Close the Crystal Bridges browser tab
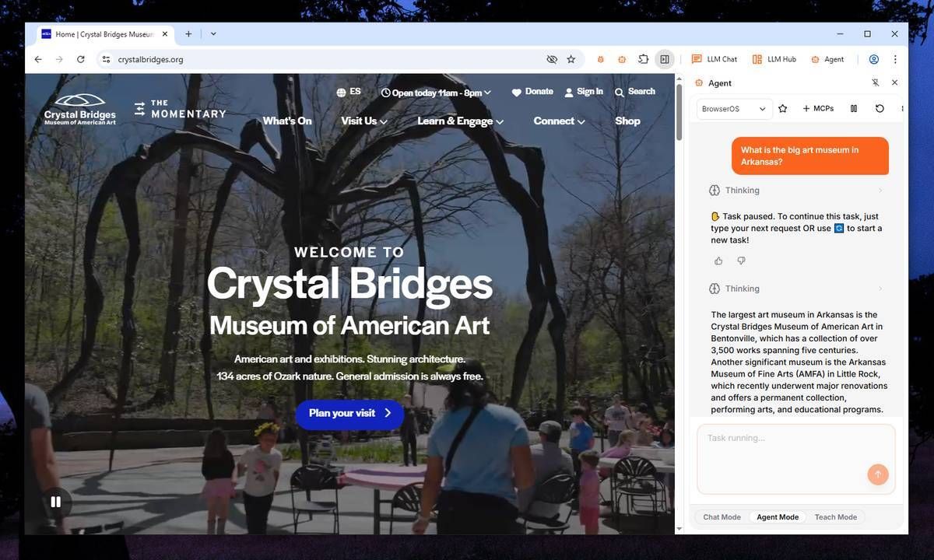Screen dimensions: 934x560 (x=164, y=34)
